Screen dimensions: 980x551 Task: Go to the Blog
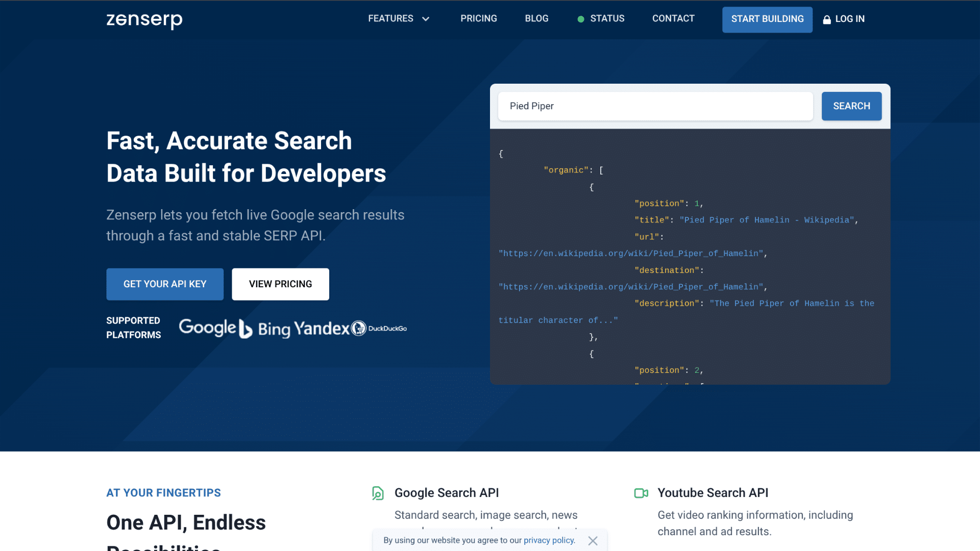536,18
